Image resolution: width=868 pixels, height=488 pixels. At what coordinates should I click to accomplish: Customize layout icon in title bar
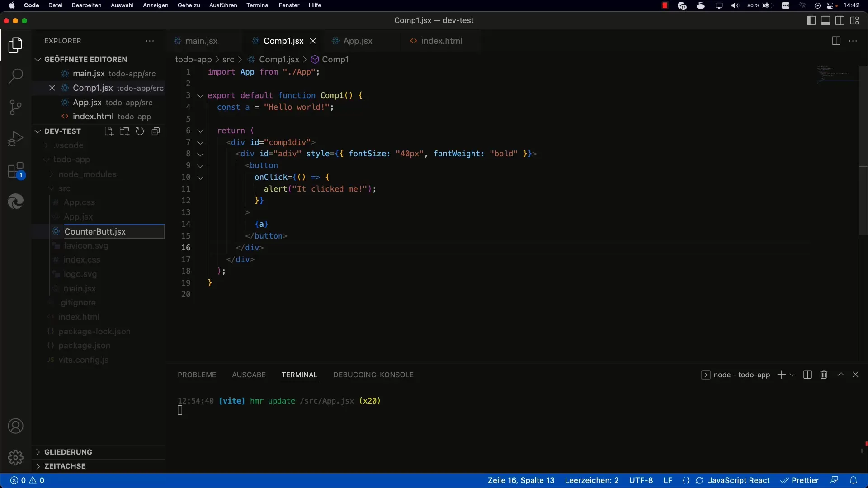[x=854, y=21]
